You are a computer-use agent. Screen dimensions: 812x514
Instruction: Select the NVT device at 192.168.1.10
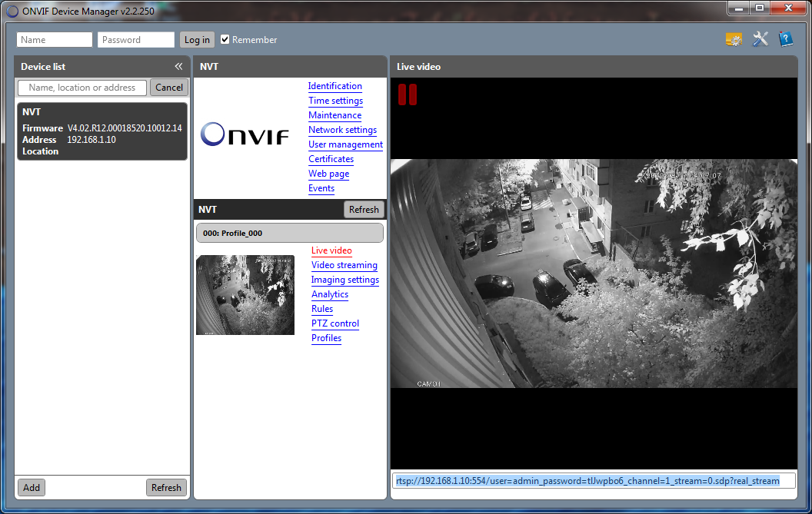101,131
